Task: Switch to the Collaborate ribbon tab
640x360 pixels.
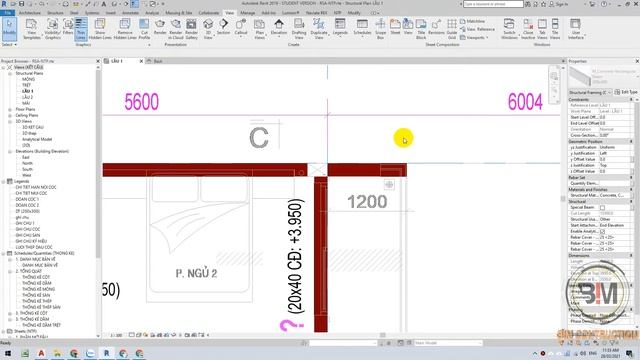Action: 209,13
